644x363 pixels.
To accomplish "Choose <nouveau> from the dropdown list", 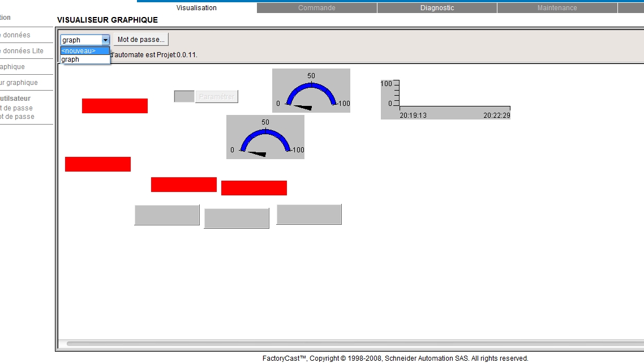I will (85, 51).
